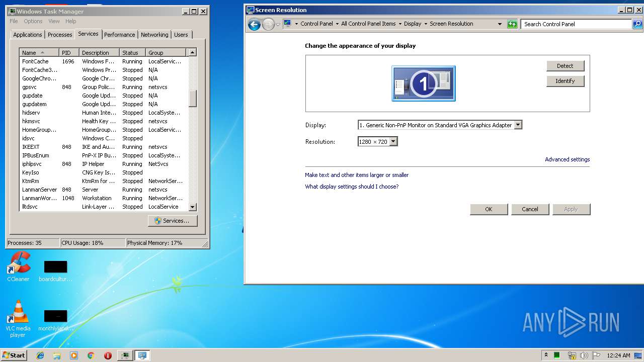Viewport: 644px width, 362px height.
Task: Expand Display breadcrumb arrow
Action: tap(425, 24)
